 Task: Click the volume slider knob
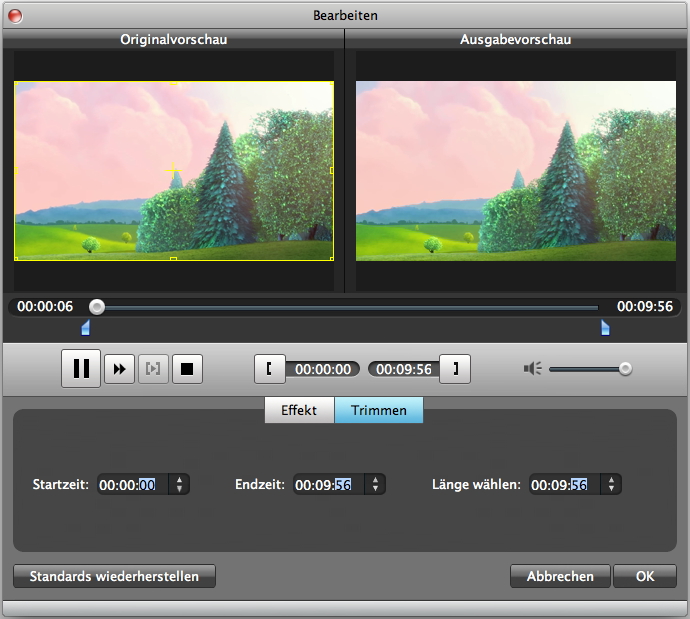tap(625, 369)
